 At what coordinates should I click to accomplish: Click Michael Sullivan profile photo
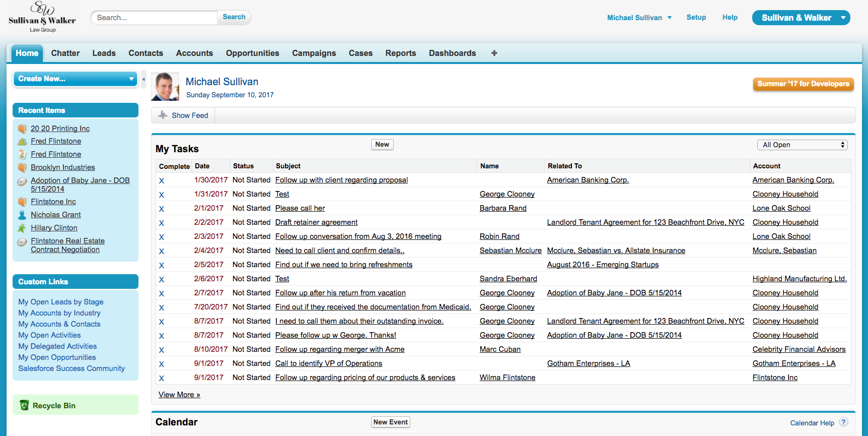point(166,87)
